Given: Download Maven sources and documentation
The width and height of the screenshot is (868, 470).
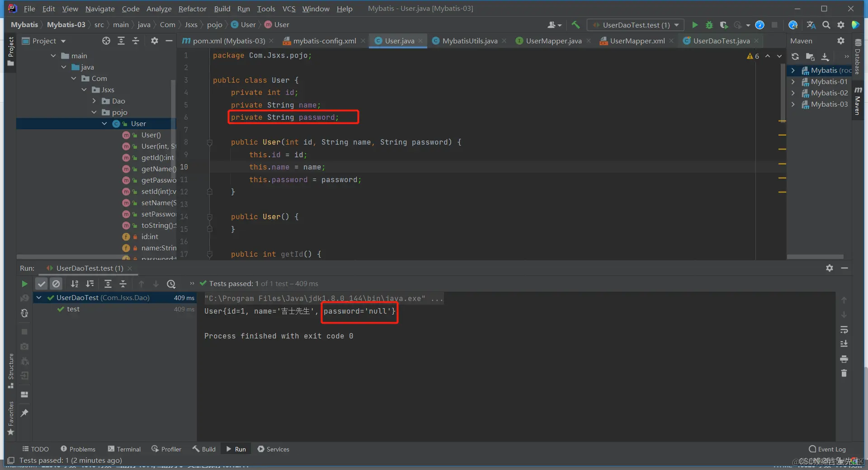Looking at the screenshot, I should point(825,56).
